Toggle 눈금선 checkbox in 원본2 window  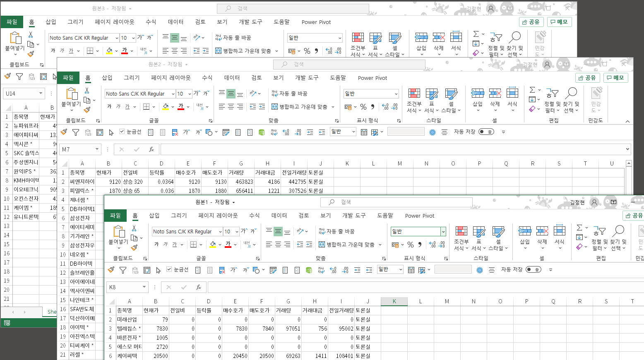(x=122, y=132)
